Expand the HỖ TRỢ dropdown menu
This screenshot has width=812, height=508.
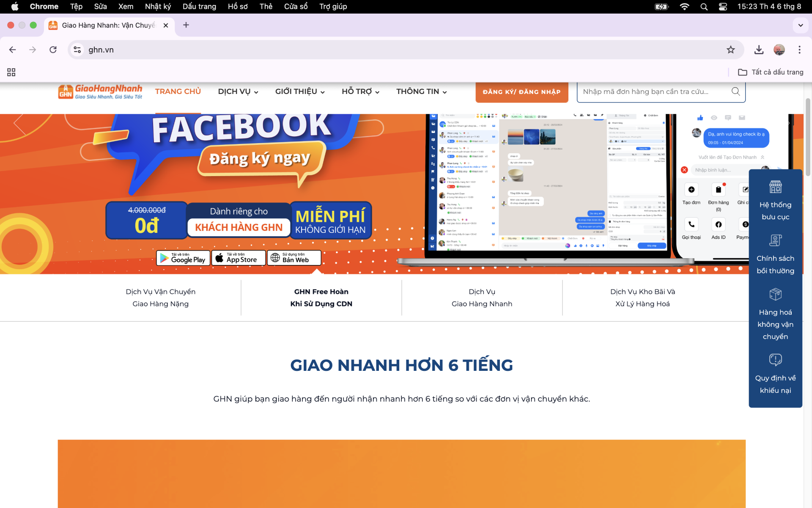coord(361,91)
